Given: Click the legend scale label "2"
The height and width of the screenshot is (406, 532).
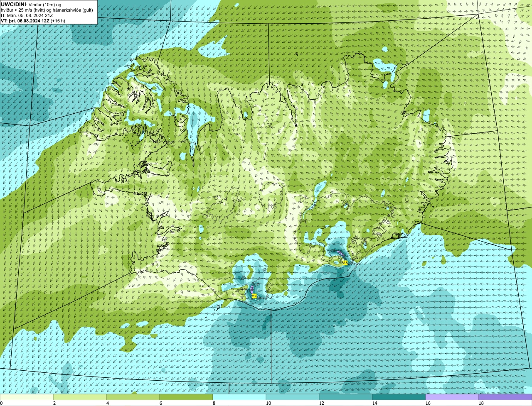Looking at the screenshot, I should click(x=54, y=403).
